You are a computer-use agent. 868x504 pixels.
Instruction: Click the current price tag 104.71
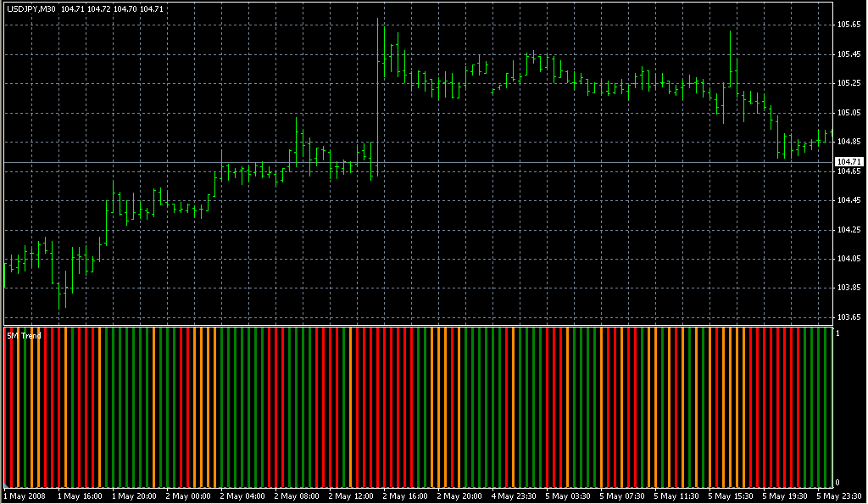[x=849, y=161]
